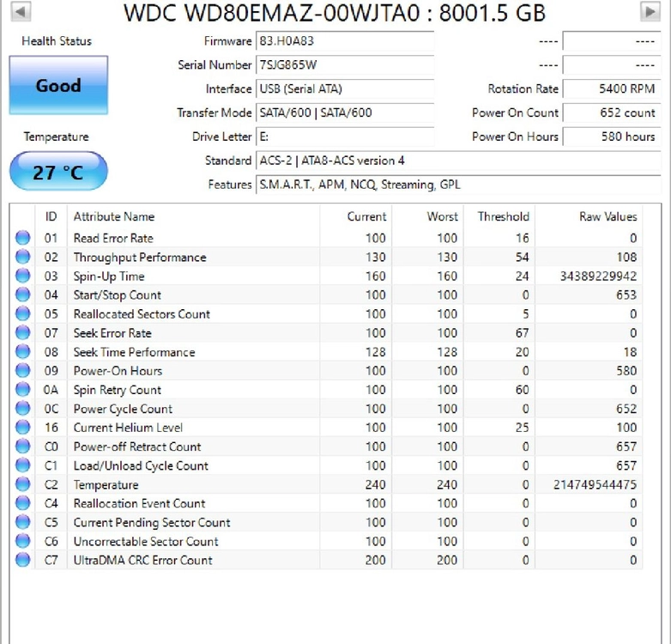The height and width of the screenshot is (644, 671).
Task: Click the Uncorrectable Sector Count attribute name
Action: click(x=146, y=541)
